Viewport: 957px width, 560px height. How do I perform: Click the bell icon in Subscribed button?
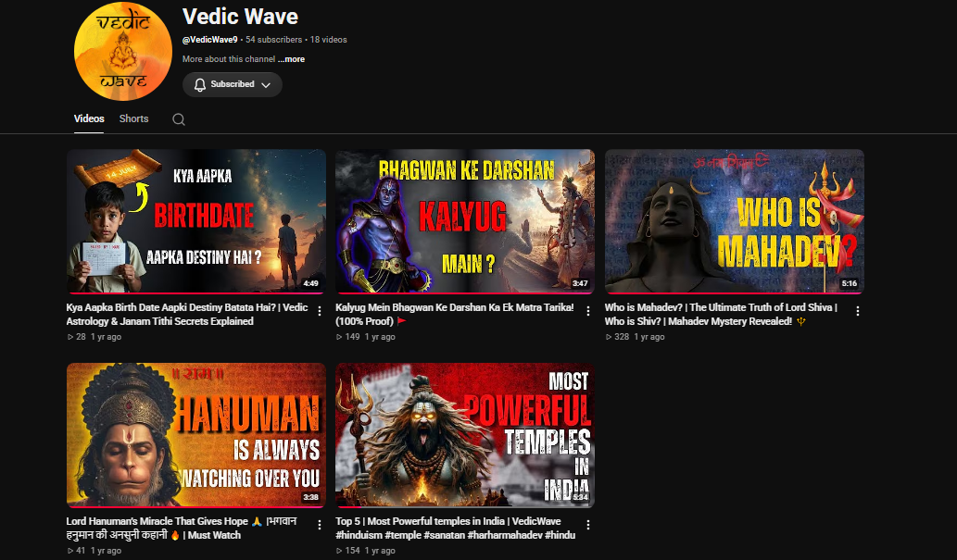199,85
